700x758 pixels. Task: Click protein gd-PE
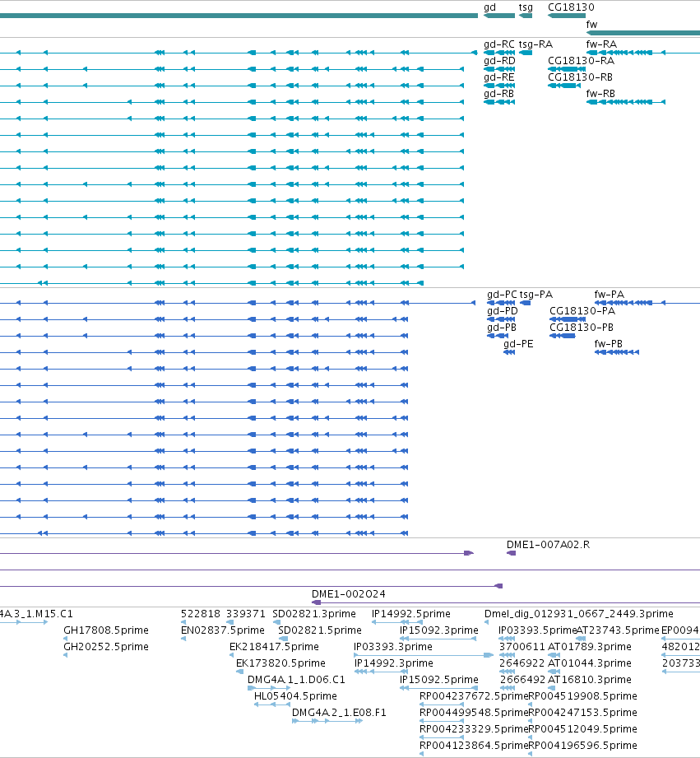coord(518,344)
